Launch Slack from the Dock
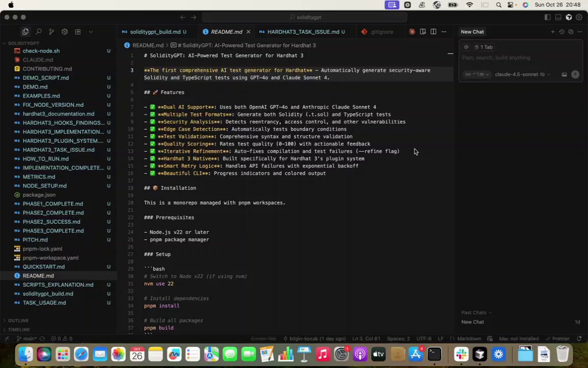Screen dimensions: 588x368 461,354
